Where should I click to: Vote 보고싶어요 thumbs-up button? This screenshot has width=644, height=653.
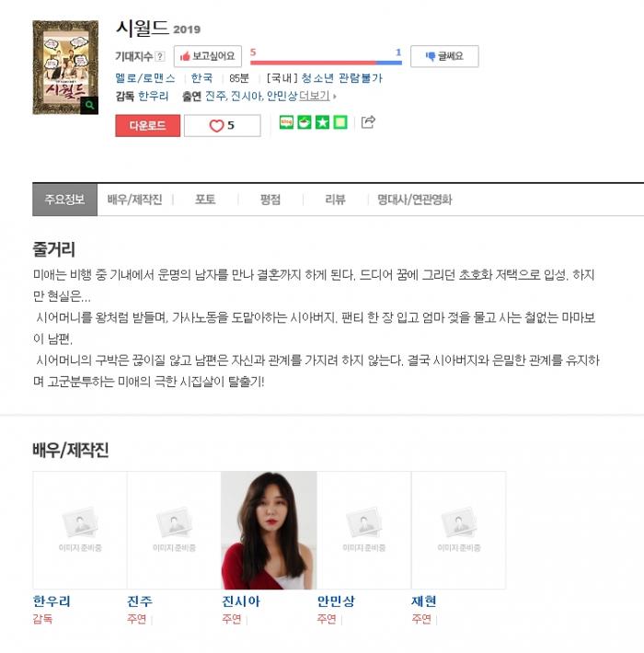[207, 56]
